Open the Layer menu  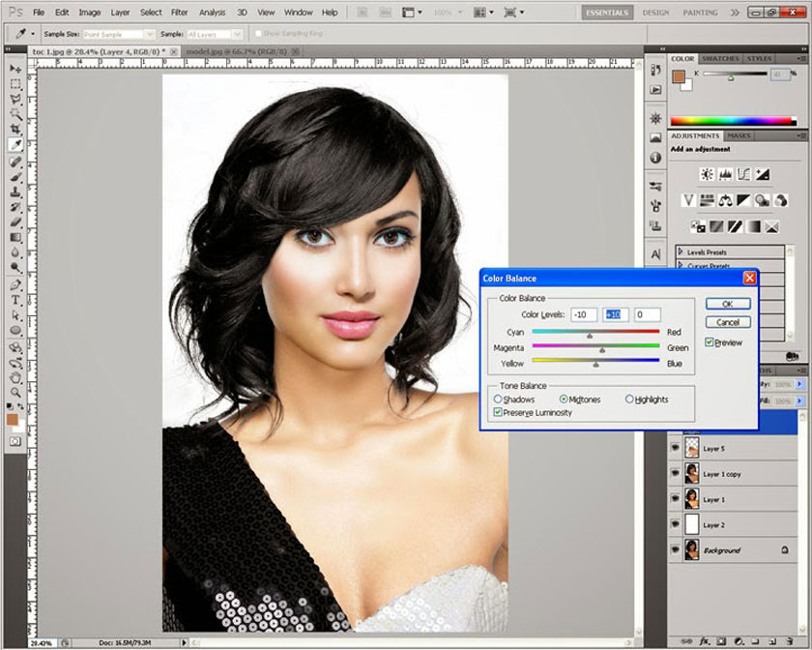(120, 12)
